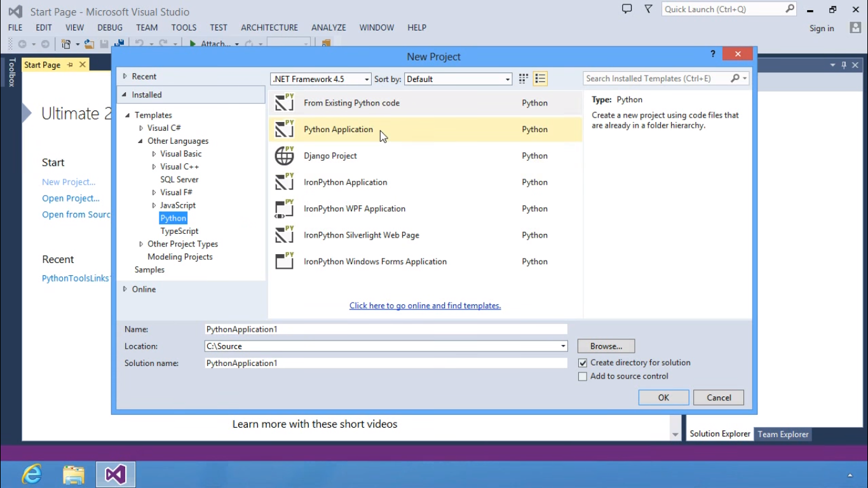The height and width of the screenshot is (488, 868).
Task: Select the Django Project template globe icon
Action: 284,156
